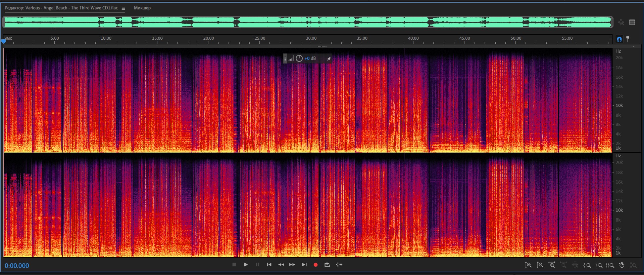Toggle loop playback
Image resolution: width=644 pixels, height=275 pixels.
[327, 265]
